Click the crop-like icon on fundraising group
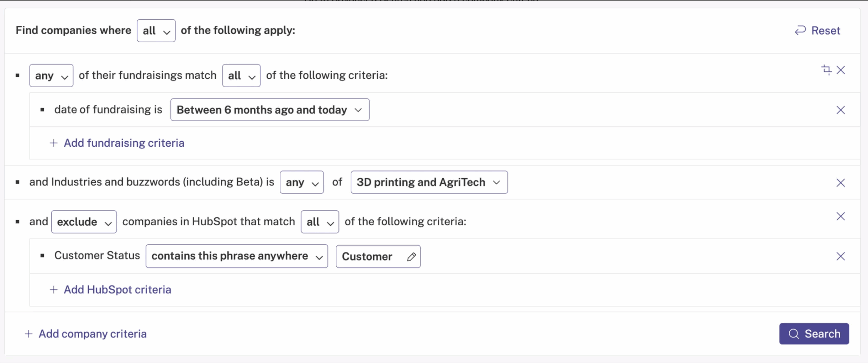This screenshot has width=868, height=363. point(826,70)
